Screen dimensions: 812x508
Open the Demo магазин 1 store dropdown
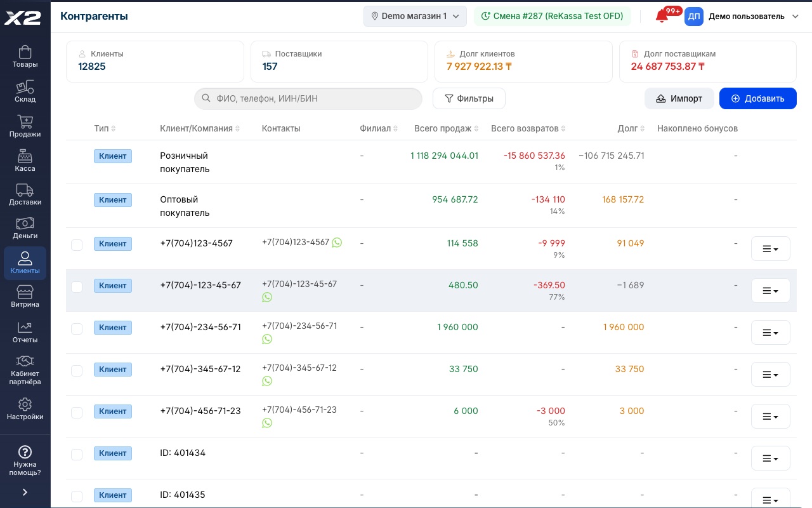click(415, 17)
